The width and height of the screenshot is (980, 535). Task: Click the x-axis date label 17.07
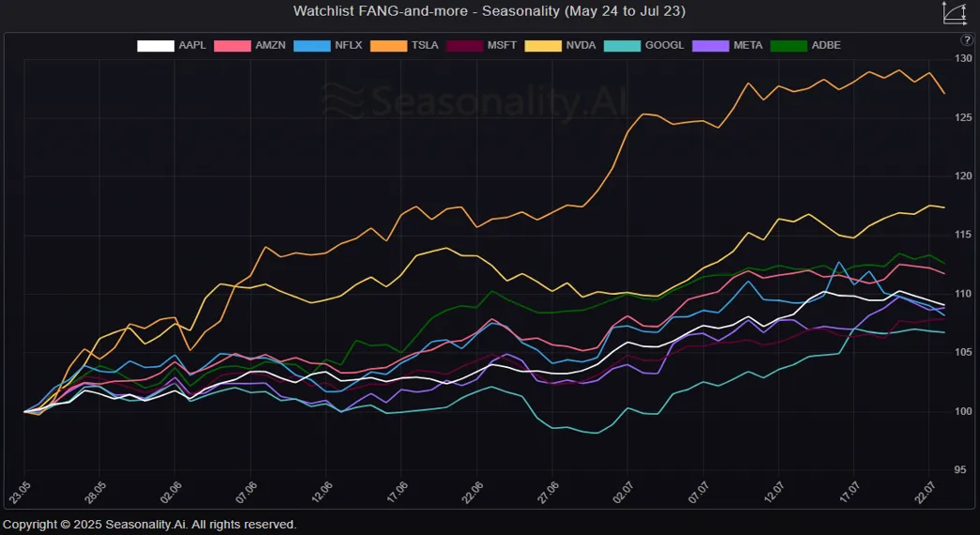(x=849, y=493)
